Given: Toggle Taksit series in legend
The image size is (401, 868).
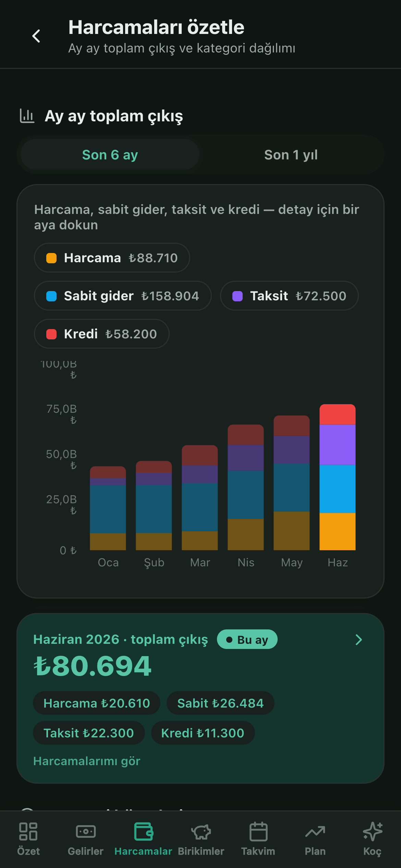Looking at the screenshot, I should [x=289, y=296].
